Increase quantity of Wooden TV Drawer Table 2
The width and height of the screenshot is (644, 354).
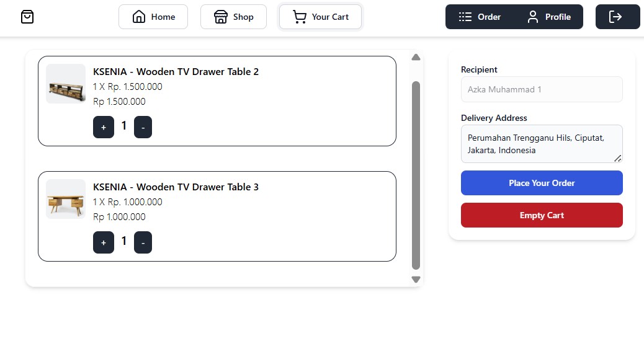pyautogui.click(x=104, y=127)
